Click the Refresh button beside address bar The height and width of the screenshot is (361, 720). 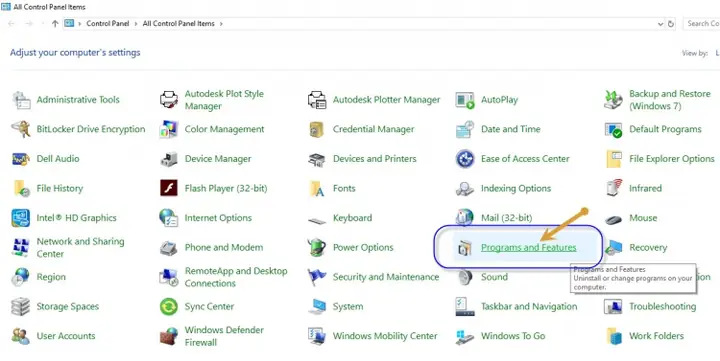[671, 24]
